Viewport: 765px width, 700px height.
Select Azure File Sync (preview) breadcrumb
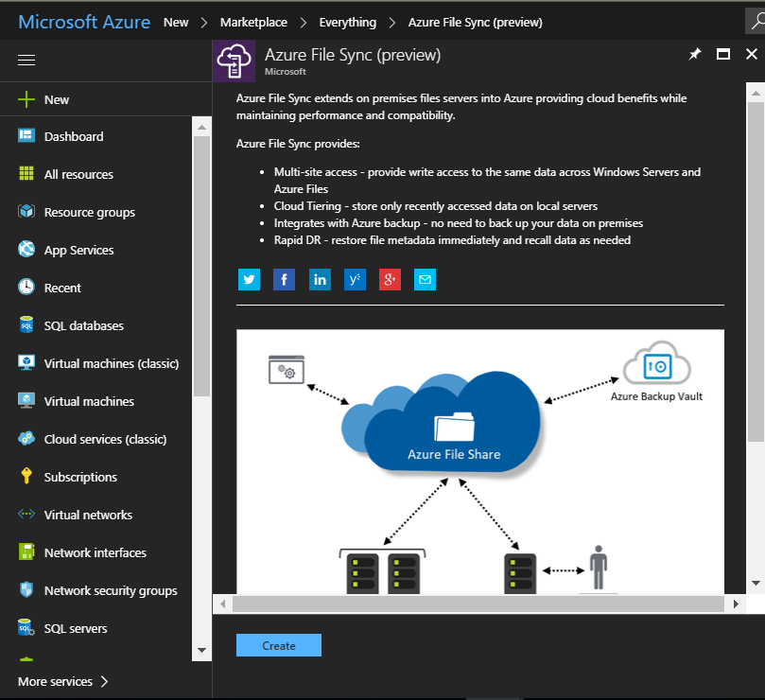pyautogui.click(x=476, y=23)
